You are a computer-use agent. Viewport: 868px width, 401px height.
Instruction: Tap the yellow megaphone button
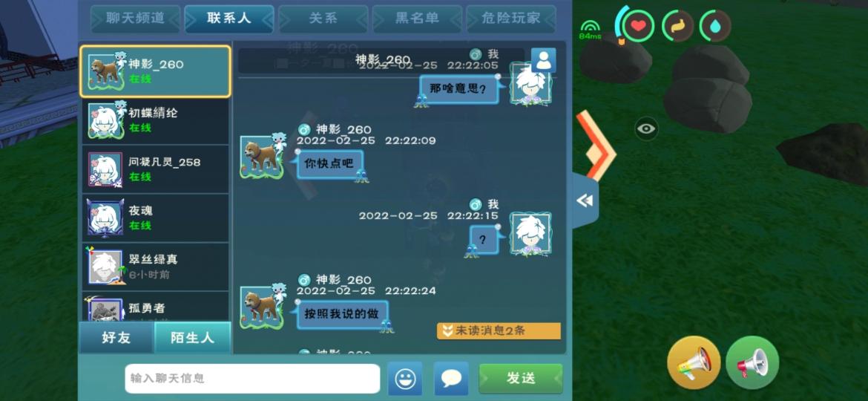694,363
